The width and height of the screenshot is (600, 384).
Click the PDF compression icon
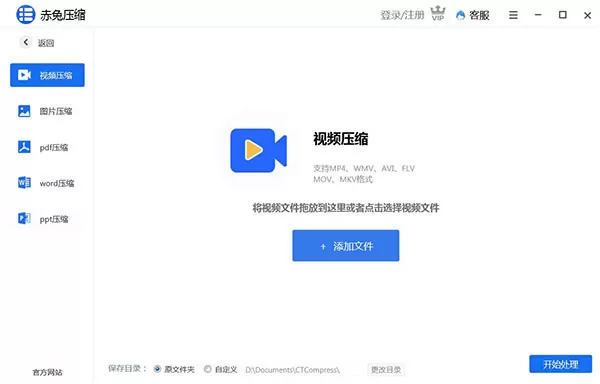coord(24,147)
